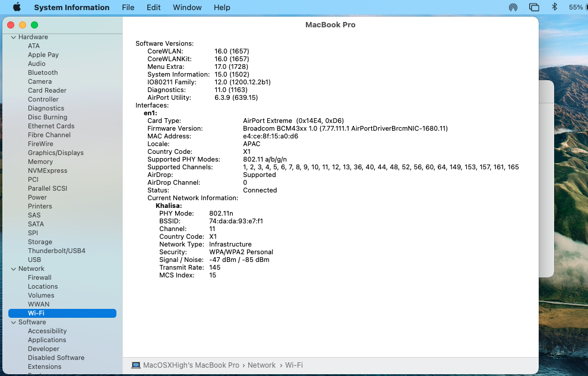Select Parallel SCSI in the sidebar
This screenshot has height=376, width=588.
(x=48, y=188)
